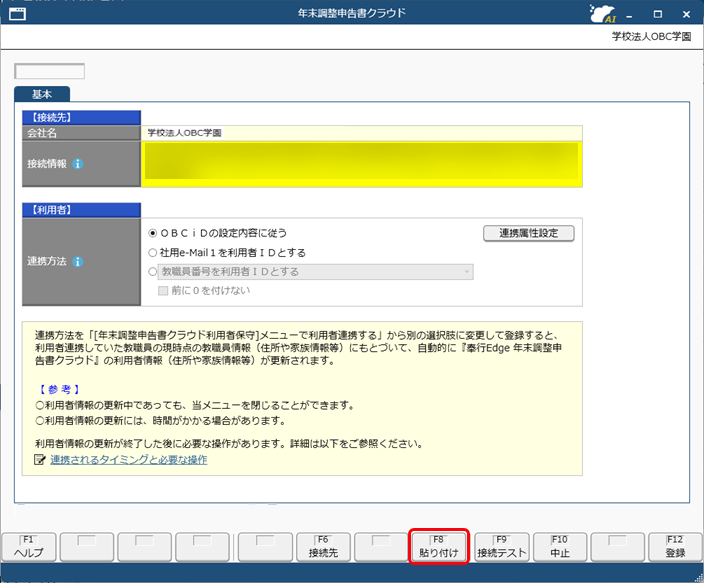The height and width of the screenshot is (583, 704).
Task: Click the 会社名 label cell
Action: (x=81, y=133)
